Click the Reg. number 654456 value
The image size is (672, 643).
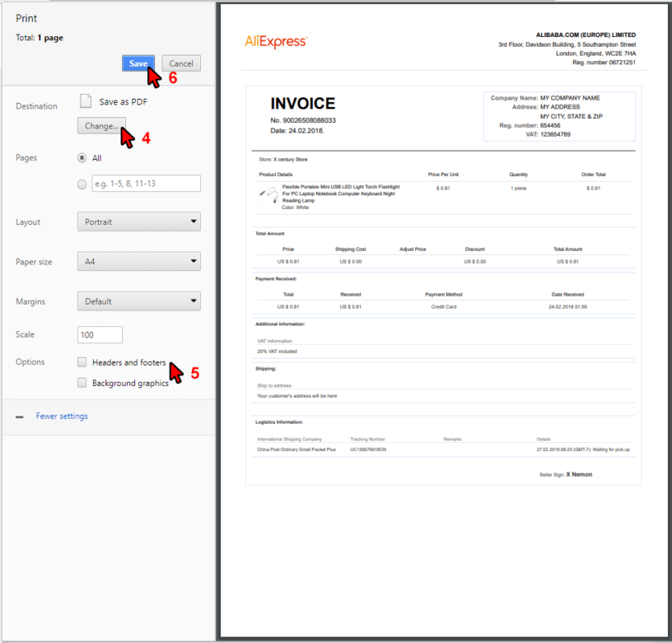click(551, 125)
